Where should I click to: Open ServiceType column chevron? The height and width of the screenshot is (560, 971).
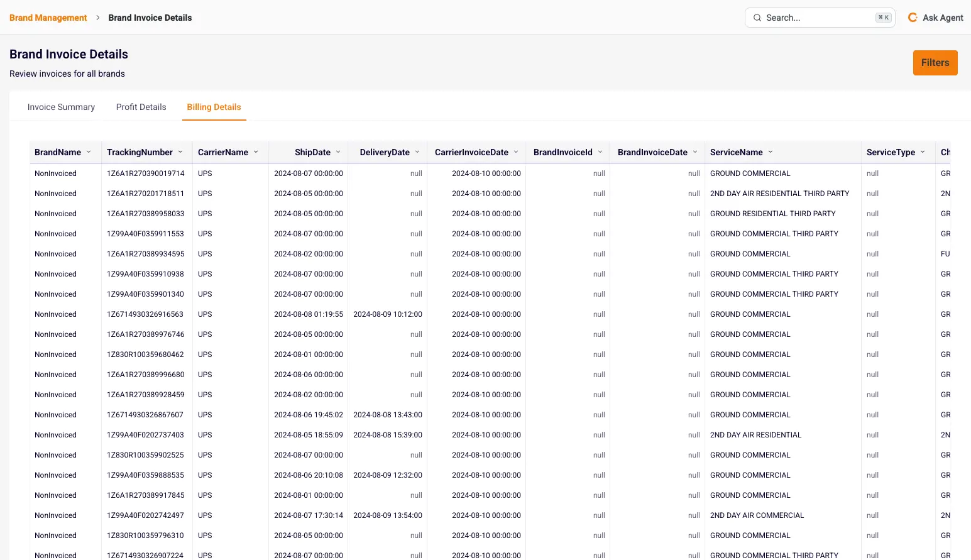point(923,152)
